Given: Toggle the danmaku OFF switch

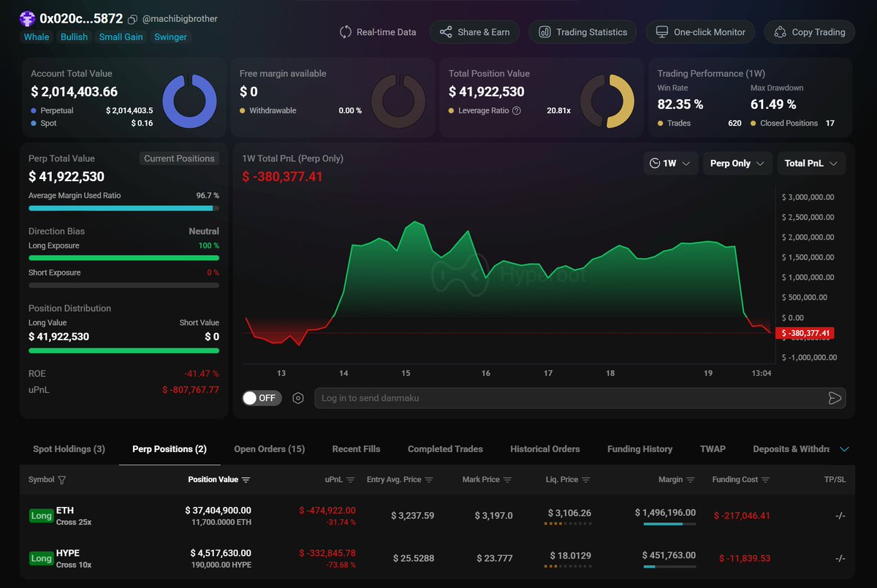Looking at the screenshot, I should click(262, 397).
